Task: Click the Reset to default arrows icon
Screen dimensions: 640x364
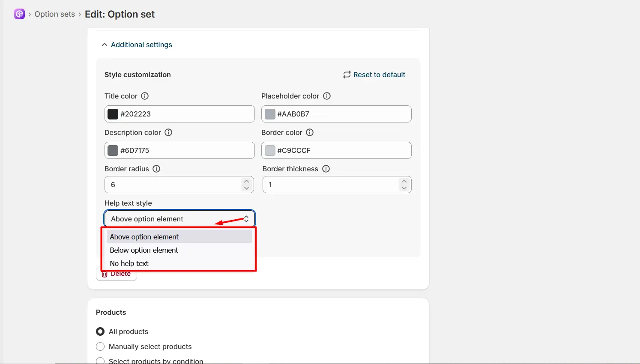Action: point(347,75)
